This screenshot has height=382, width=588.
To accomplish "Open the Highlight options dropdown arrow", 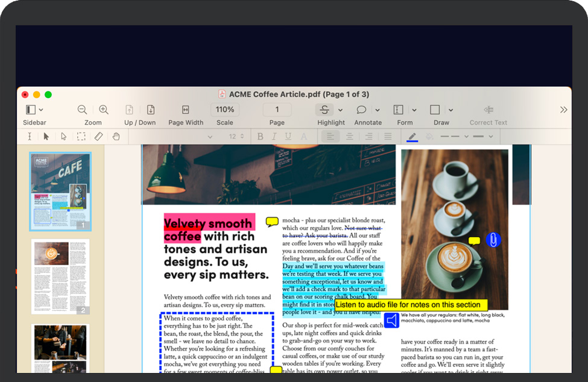I will point(340,110).
